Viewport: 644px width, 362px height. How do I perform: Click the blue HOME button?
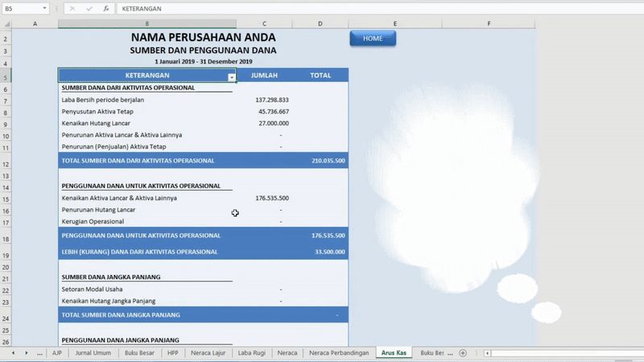(373, 38)
